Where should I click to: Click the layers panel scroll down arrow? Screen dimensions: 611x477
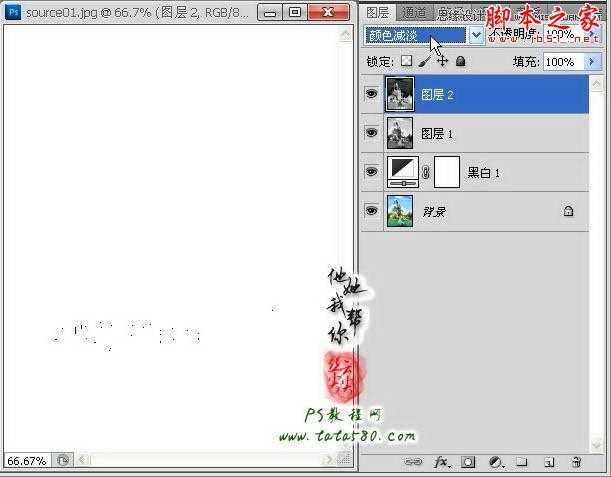click(x=596, y=444)
